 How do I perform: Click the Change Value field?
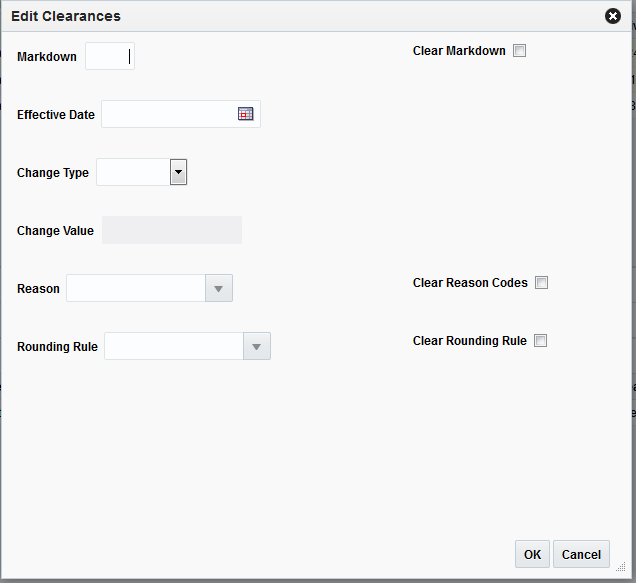(x=172, y=231)
